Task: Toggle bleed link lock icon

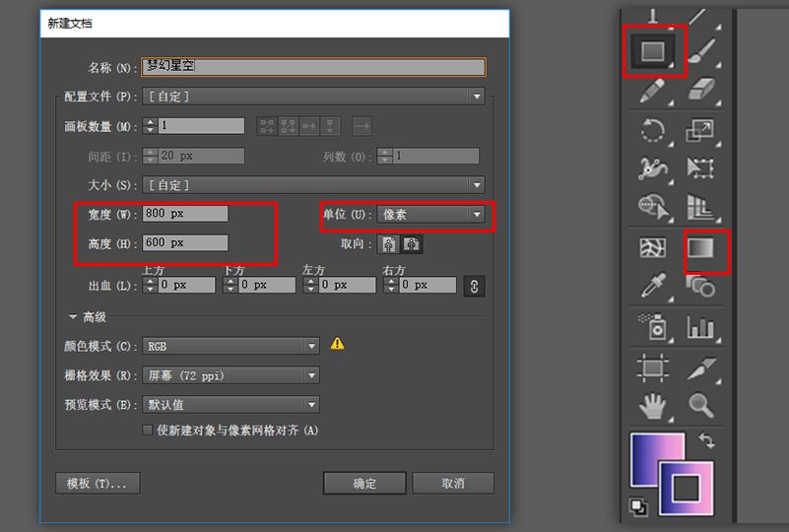Action: point(474,286)
